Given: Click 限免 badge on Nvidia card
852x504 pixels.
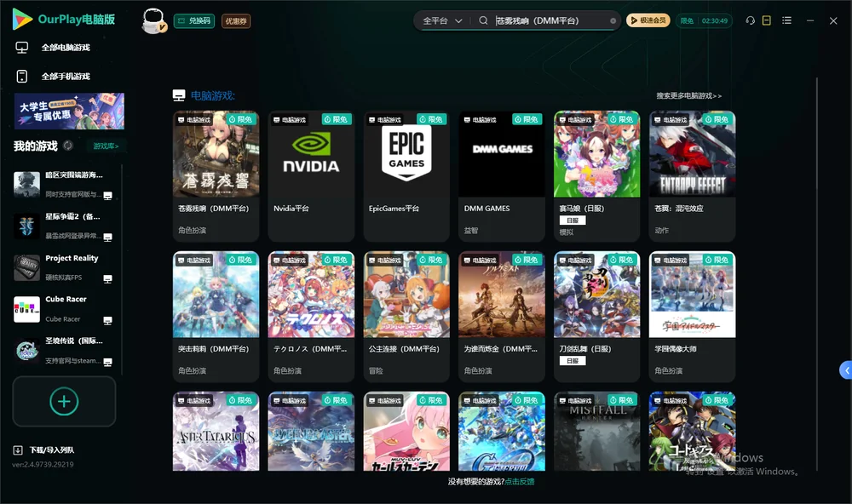Looking at the screenshot, I should (x=337, y=119).
